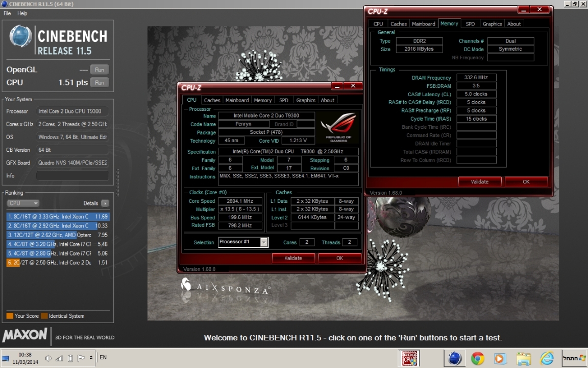
Task: Switch to CPU tab in the Memory CPU-Z window
Action: (x=378, y=24)
